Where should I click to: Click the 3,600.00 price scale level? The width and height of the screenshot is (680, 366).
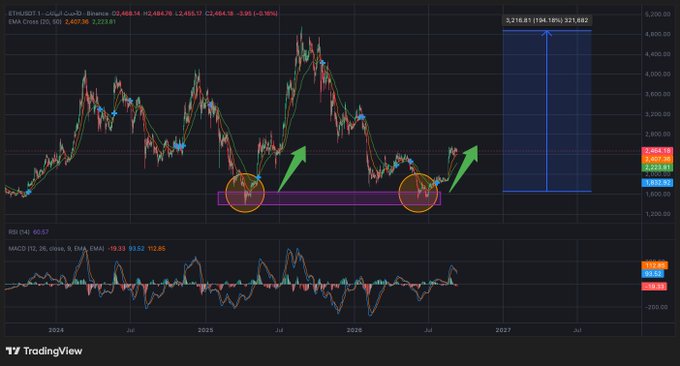pyautogui.click(x=657, y=94)
